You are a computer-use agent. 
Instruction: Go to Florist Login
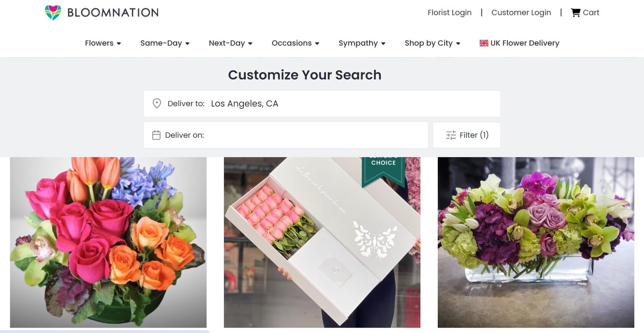click(449, 13)
